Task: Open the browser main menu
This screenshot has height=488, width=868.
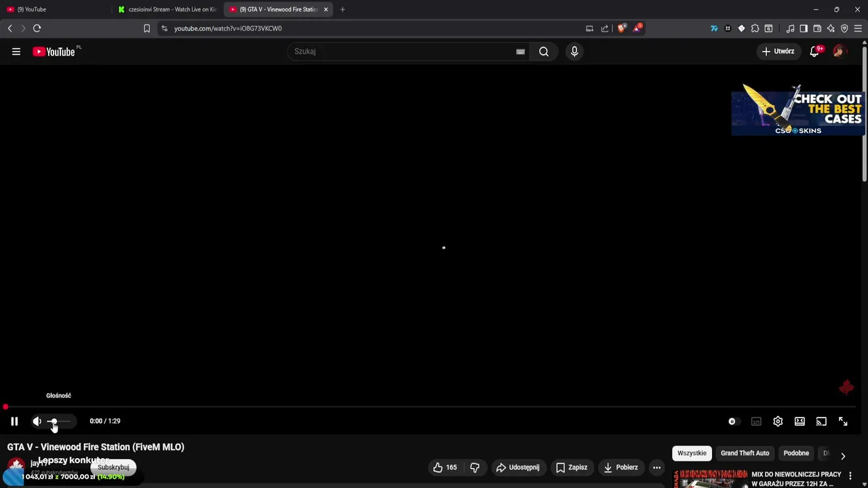Action: click(x=858, y=28)
